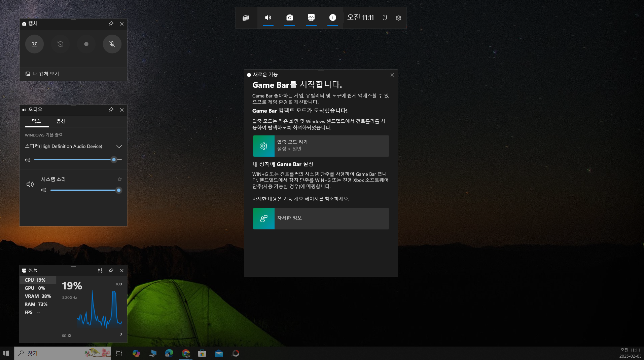Toggle microphone while recording
Viewport: 644px width, 360px height.
(x=112, y=44)
